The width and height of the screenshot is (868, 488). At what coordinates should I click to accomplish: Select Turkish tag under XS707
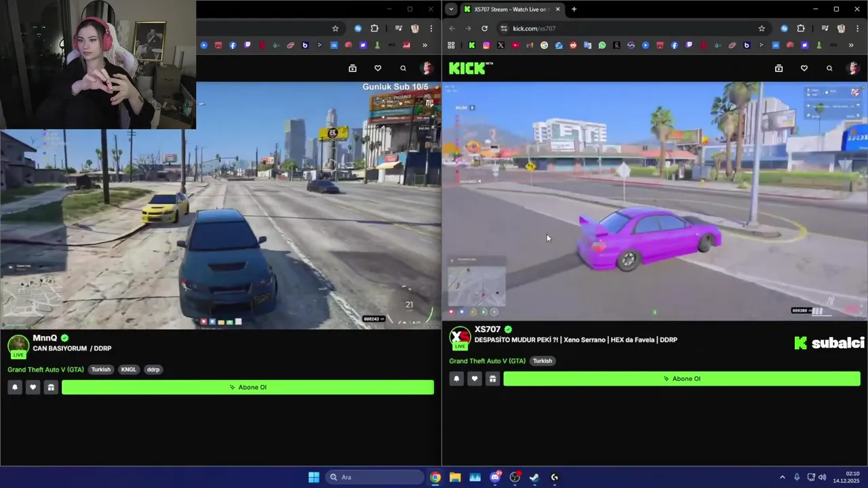pos(542,361)
